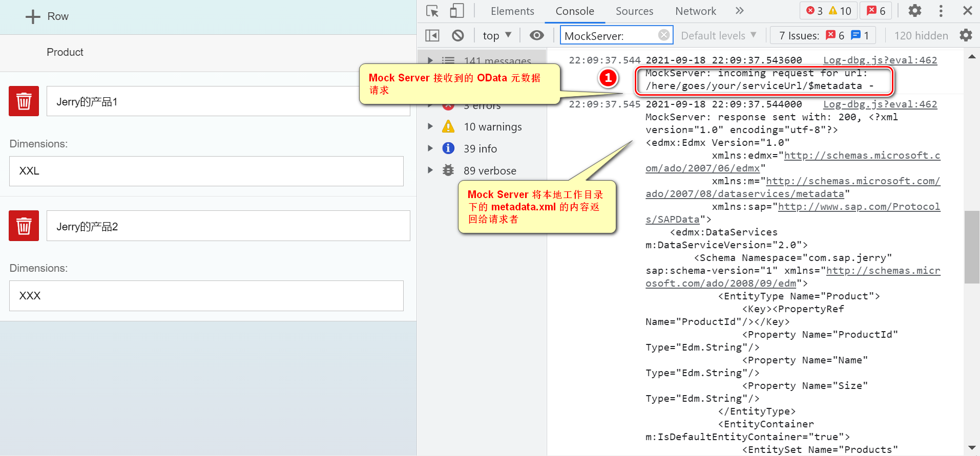Click the 3 errors 10 warnings counter
This screenshot has width=980, height=456.
[828, 11]
